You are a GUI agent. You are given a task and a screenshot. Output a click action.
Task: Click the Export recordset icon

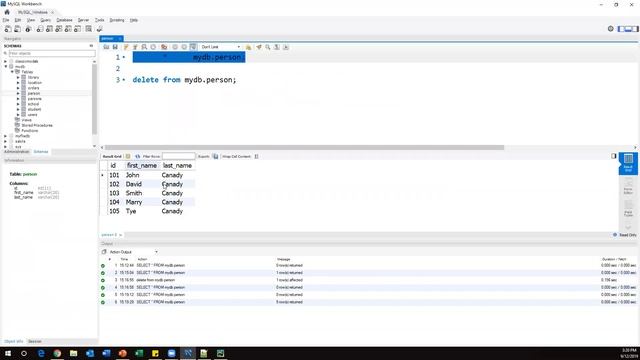215,156
